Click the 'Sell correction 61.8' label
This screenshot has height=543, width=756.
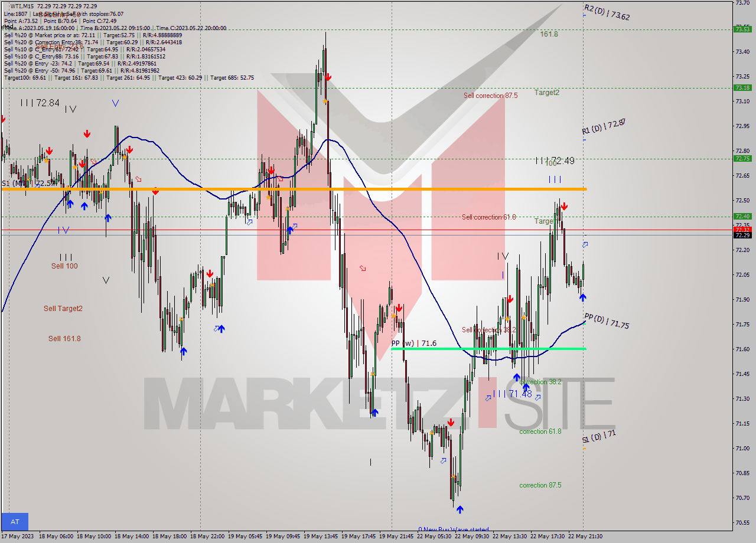pyautogui.click(x=488, y=217)
